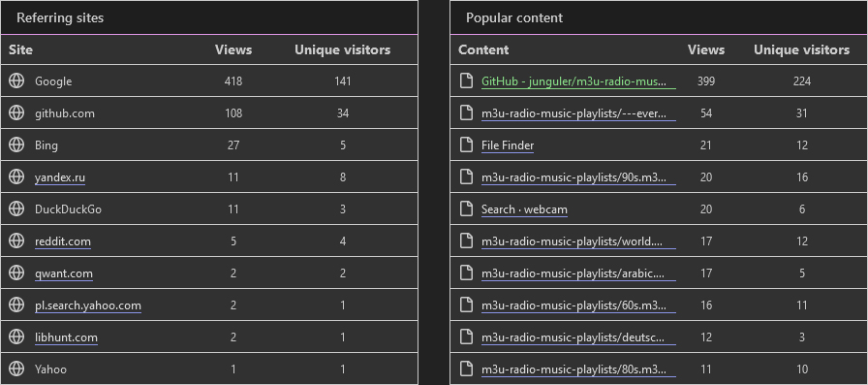Follow the qwant.com link

tap(64, 273)
